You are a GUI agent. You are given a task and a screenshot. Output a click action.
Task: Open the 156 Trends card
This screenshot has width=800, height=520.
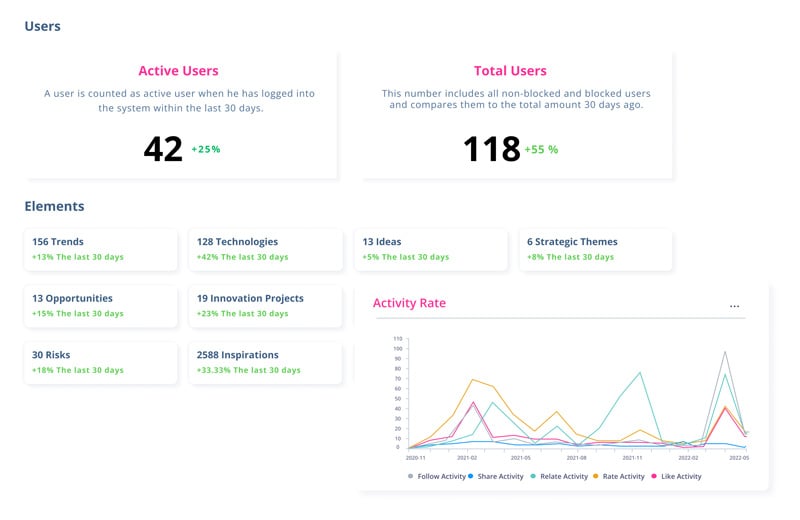coord(101,250)
